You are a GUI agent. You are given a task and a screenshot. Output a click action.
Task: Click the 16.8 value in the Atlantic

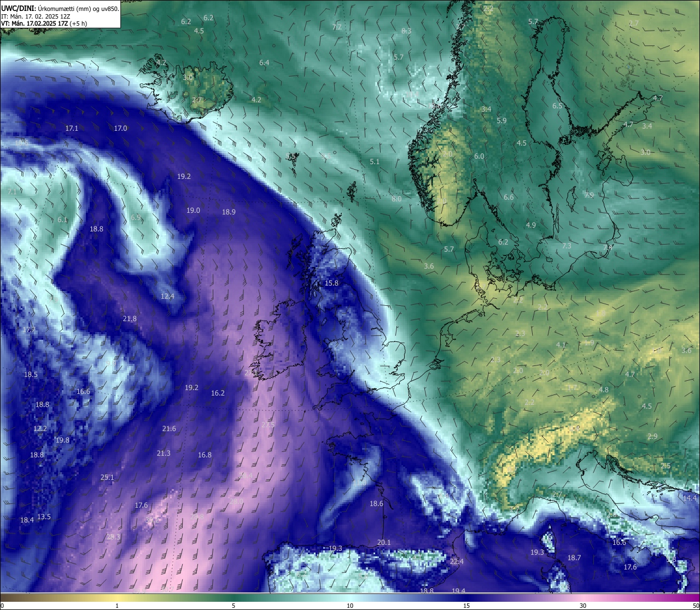click(205, 455)
